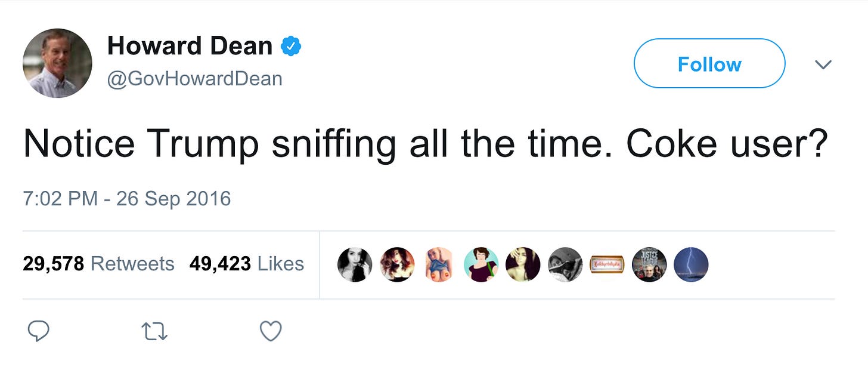View the 49,423 Likes list
The image size is (868, 379).
click(x=247, y=264)
